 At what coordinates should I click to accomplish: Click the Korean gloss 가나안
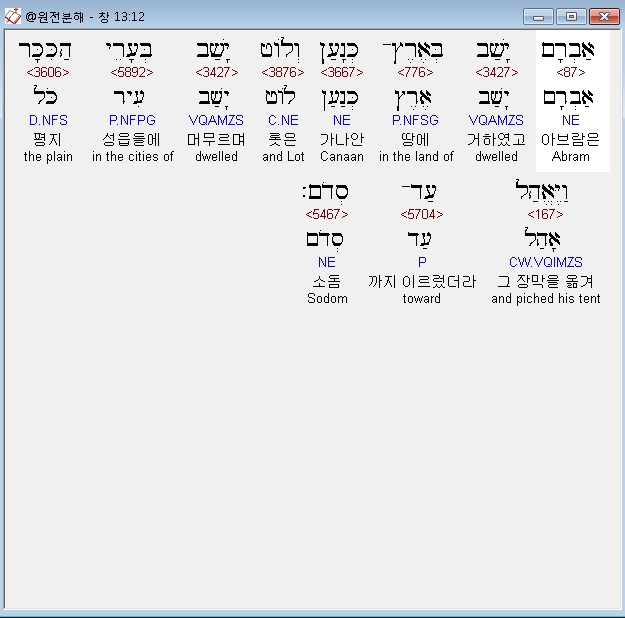click(x=342, y=140)
